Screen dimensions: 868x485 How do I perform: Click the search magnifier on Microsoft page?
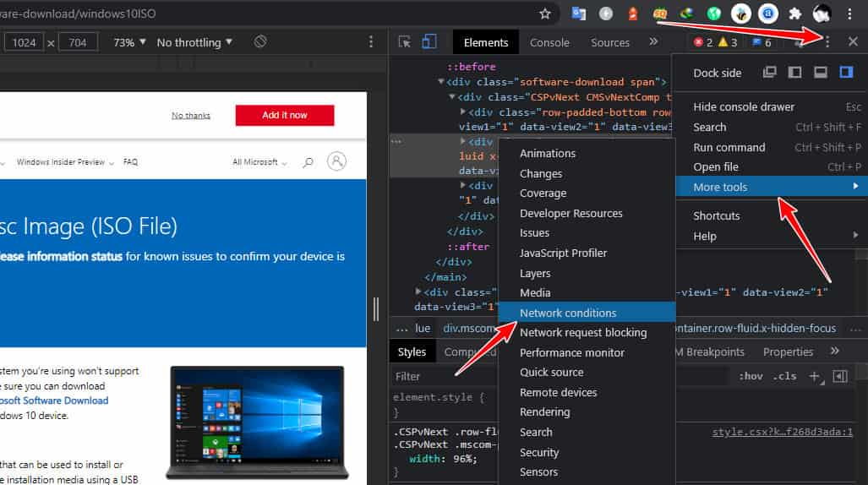[x=308, y=162]
